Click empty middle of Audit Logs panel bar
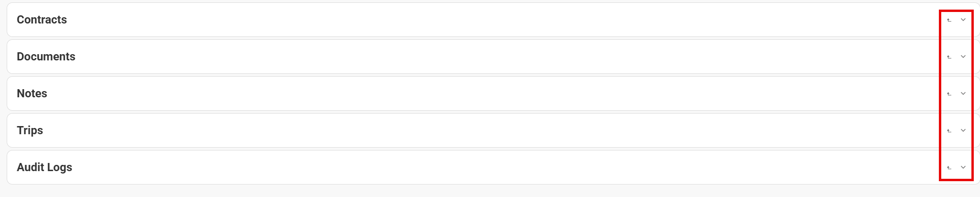980x197 pixels. point(478,167)
